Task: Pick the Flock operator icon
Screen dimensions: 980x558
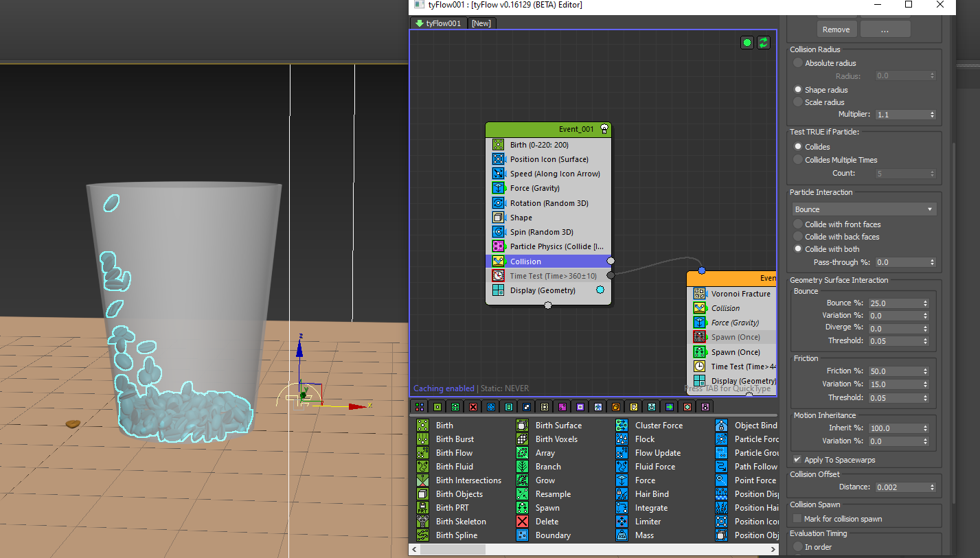Action: pos(622,439)
